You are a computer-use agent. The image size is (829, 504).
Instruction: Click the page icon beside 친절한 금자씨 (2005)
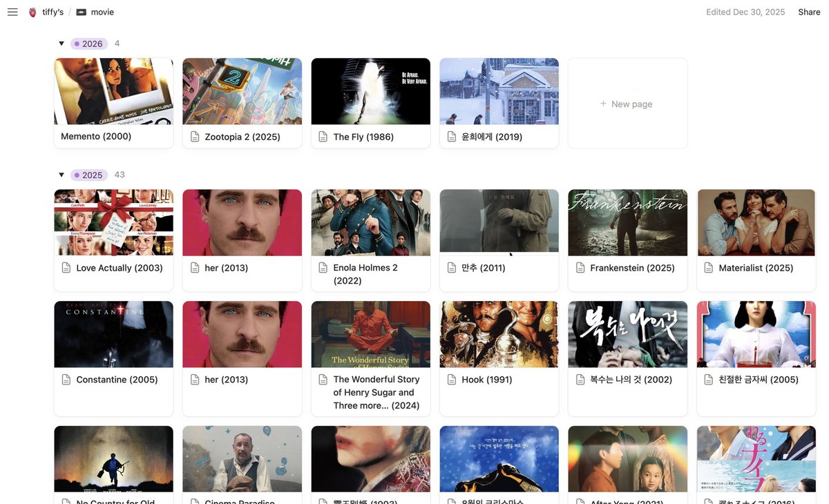tap(709, 380)
